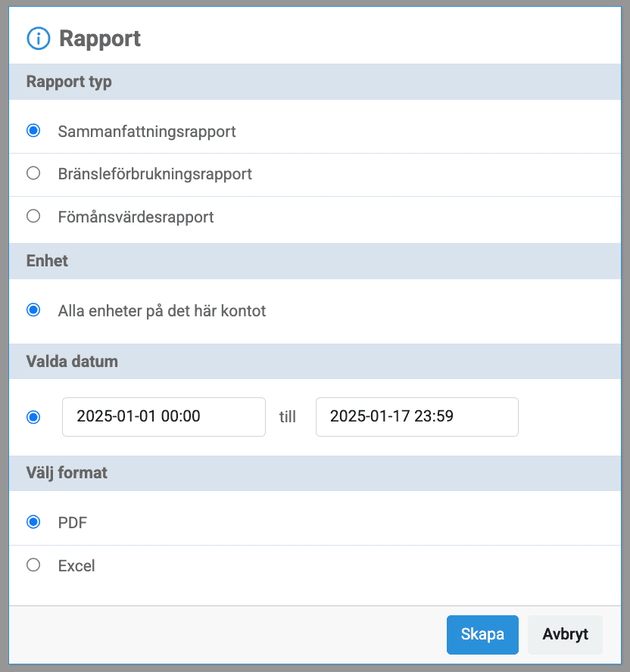Click the 'Enhet' section header
Screen dimensions: 630x672
point(47,260)
